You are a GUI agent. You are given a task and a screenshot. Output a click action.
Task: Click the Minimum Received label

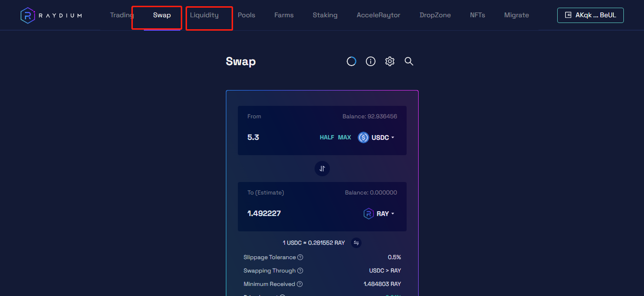click(269, 284)
